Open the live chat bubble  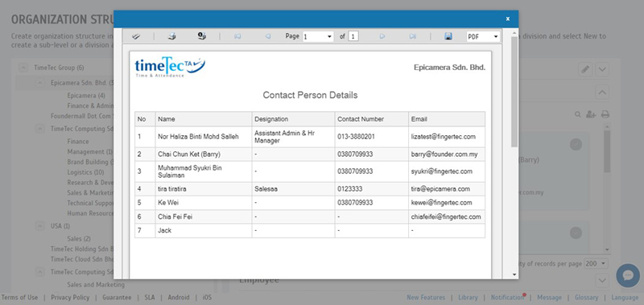coord(628,275)
